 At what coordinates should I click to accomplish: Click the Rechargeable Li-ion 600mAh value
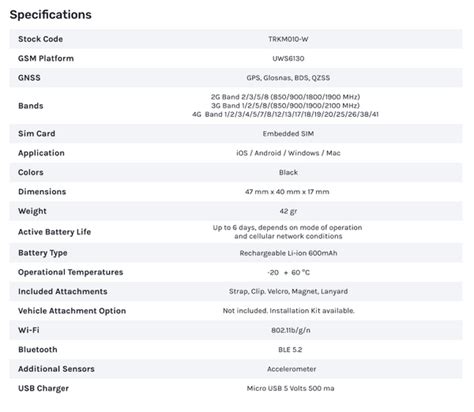[x=288, y=253]
